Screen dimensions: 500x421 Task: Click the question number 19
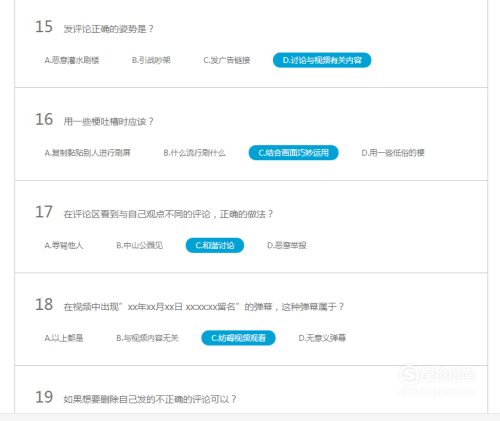(x=44, y=397)
